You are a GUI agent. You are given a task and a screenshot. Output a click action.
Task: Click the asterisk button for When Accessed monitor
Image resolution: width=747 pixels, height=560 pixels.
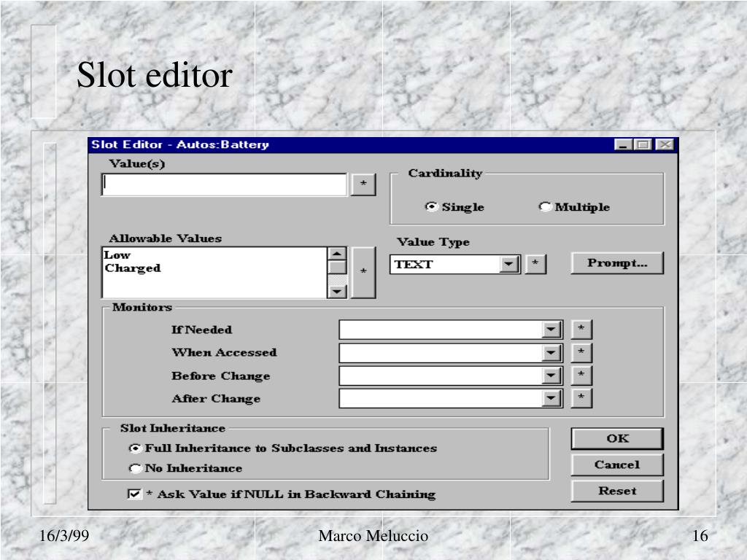coord(581,352)
